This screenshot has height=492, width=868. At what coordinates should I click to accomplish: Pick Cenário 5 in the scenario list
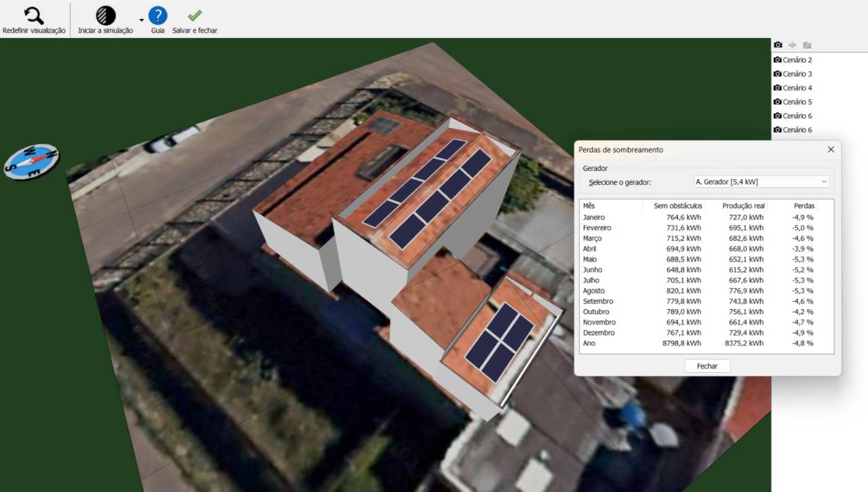point(797,102)
